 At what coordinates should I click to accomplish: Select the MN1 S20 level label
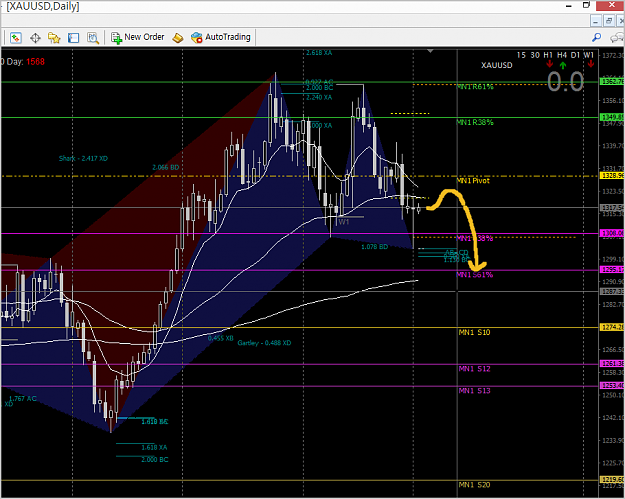(474, 485)
